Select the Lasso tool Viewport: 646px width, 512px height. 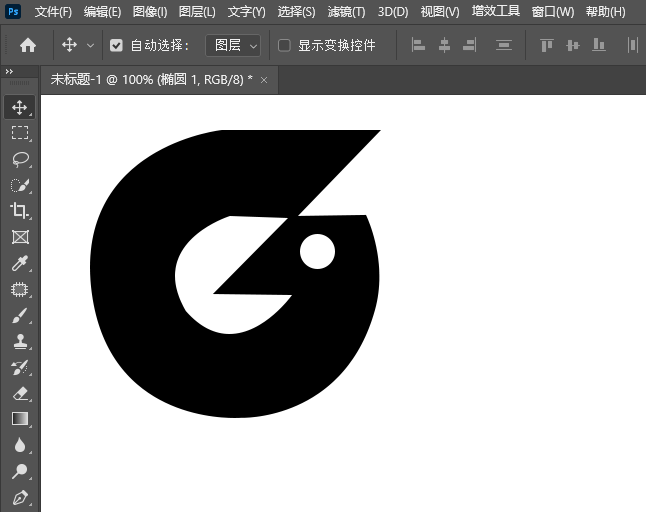(19, 159)
